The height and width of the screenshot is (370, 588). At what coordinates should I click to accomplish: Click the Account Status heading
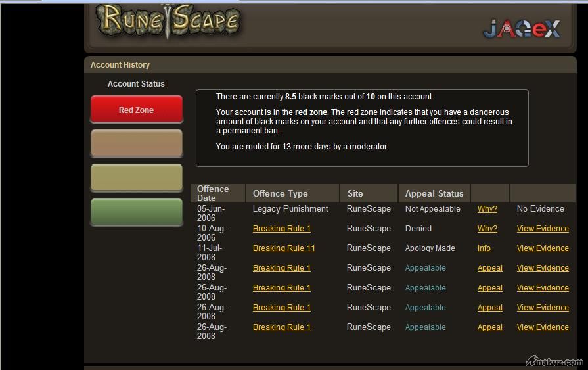136,84
